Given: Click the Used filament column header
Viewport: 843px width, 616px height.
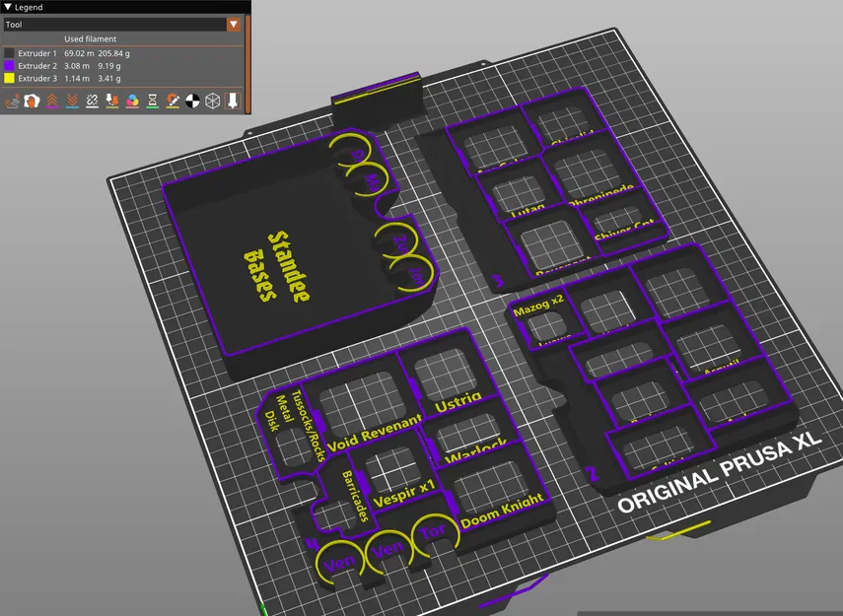Looking at the screenshot, I should coord(91,38).
